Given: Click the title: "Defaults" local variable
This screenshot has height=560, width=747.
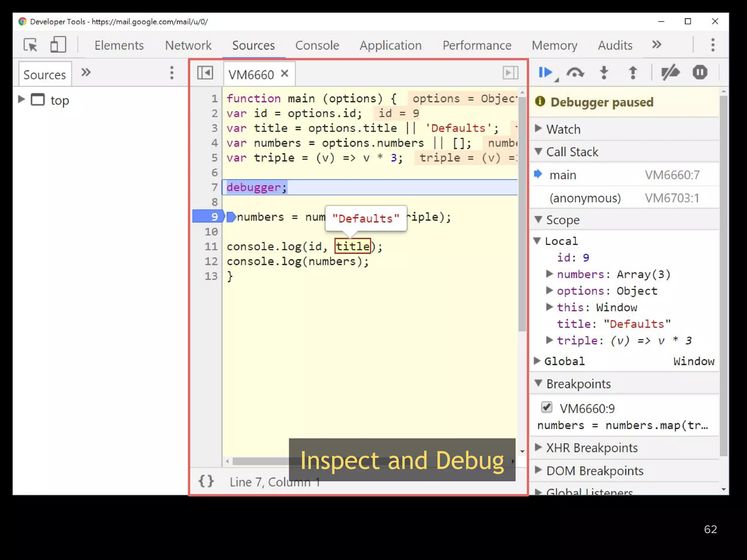Looking at the screenshot, I should 614,324.
